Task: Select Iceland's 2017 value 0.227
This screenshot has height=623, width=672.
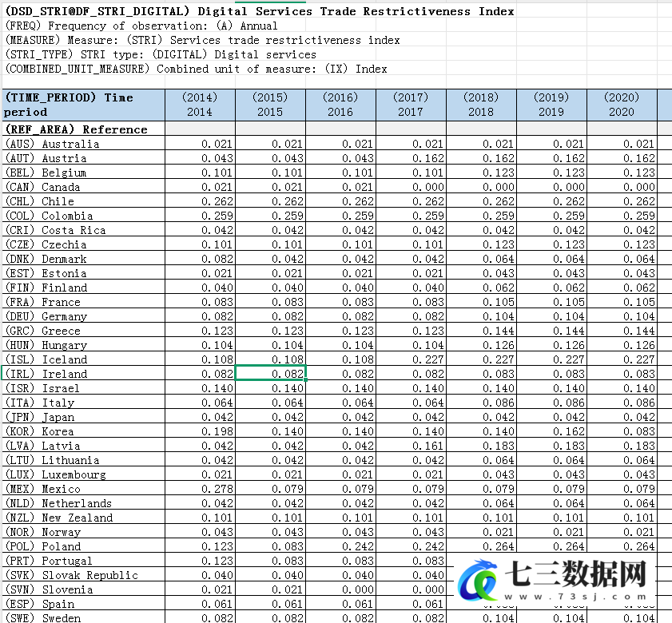Action: click(x=411, y=359)
